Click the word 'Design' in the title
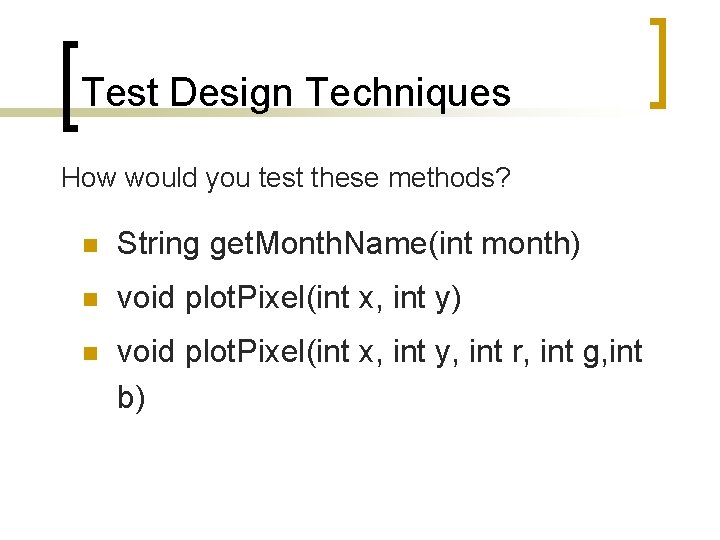Viewport: 720px width, 540px height. [x=231, y=94]
